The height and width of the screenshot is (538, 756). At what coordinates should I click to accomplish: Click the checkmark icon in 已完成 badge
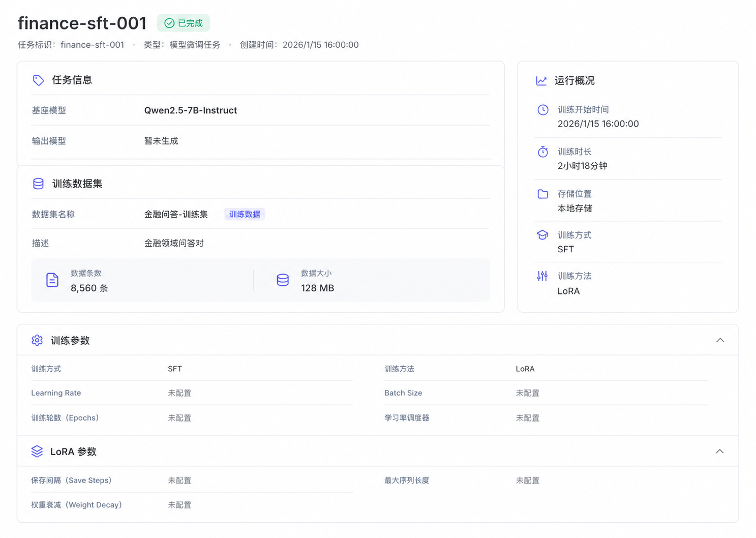tap(169, 23)
